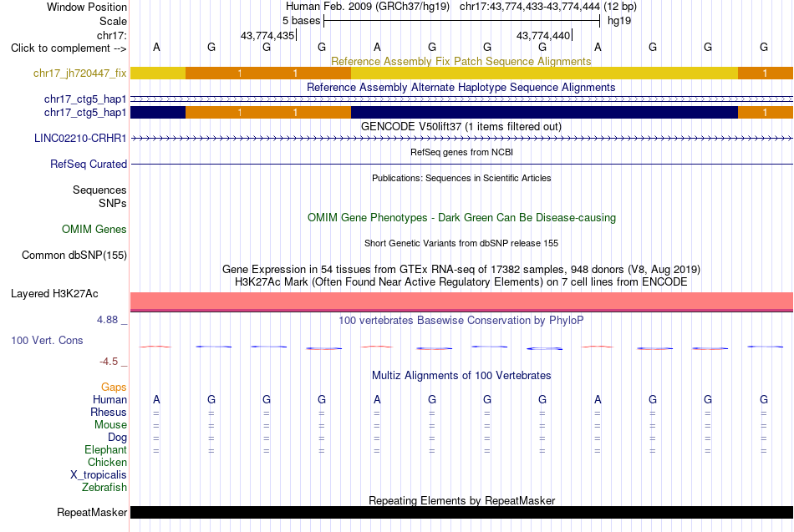Open 'Repeating Elements by RepeatMasker' title

(x=461, y=500)
